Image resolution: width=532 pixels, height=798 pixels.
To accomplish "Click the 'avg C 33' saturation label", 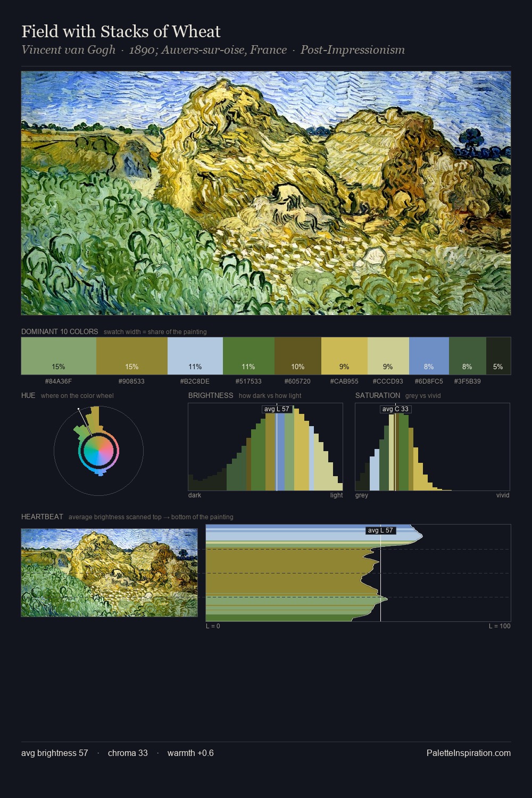I will point(395,409).
